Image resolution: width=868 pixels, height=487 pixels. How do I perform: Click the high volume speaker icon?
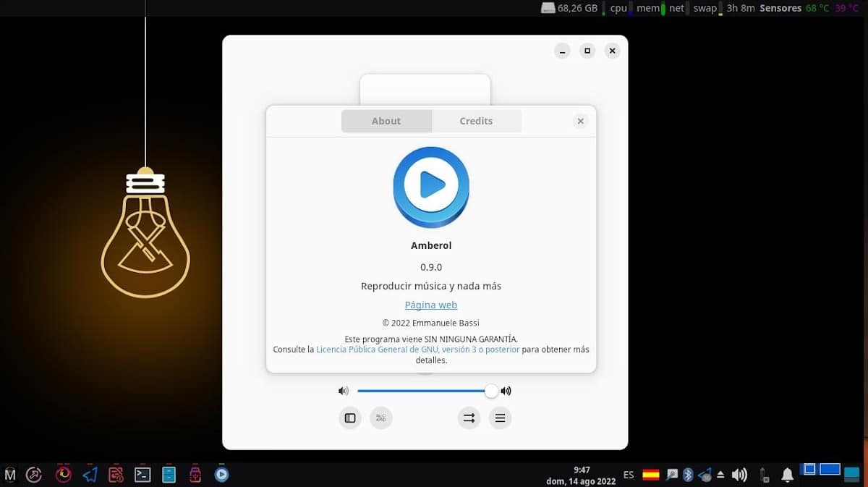506,391
